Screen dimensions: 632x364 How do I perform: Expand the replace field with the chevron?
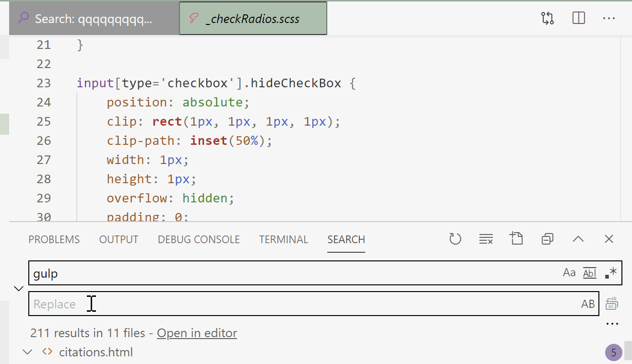(x=18, y=288)
